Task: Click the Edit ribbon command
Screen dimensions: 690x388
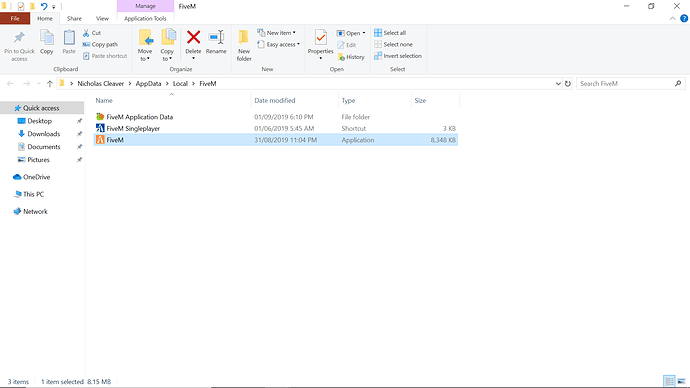Action: [x=347, y=45]
